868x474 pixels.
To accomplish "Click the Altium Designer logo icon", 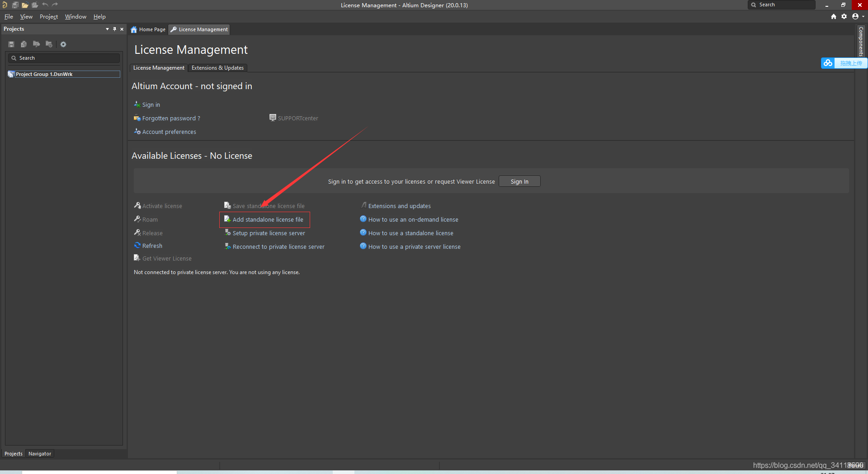I will click(5, 5).
